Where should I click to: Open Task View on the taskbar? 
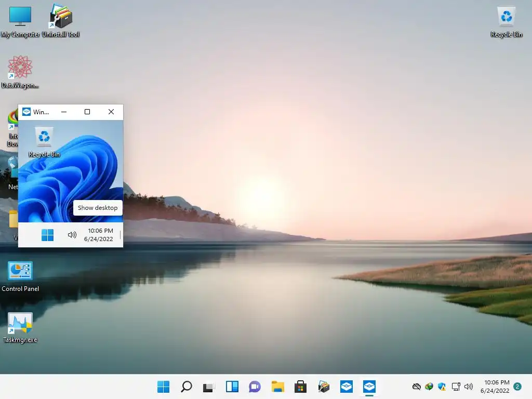tap(209, 387)
